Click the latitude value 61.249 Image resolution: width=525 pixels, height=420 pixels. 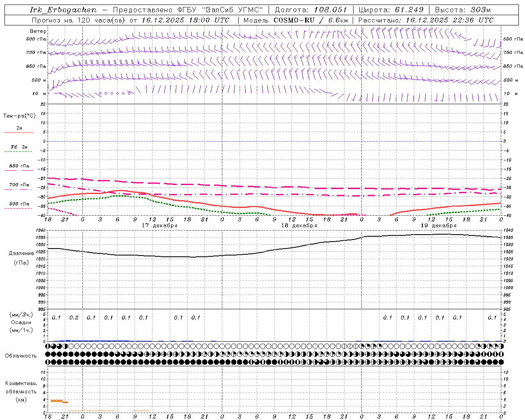click(x=409, y=10)
